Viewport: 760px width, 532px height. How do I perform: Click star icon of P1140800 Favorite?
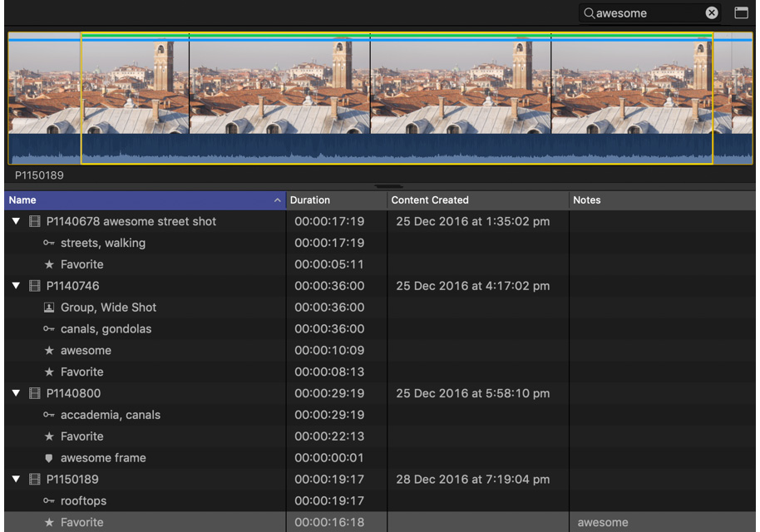coord(49,436)
